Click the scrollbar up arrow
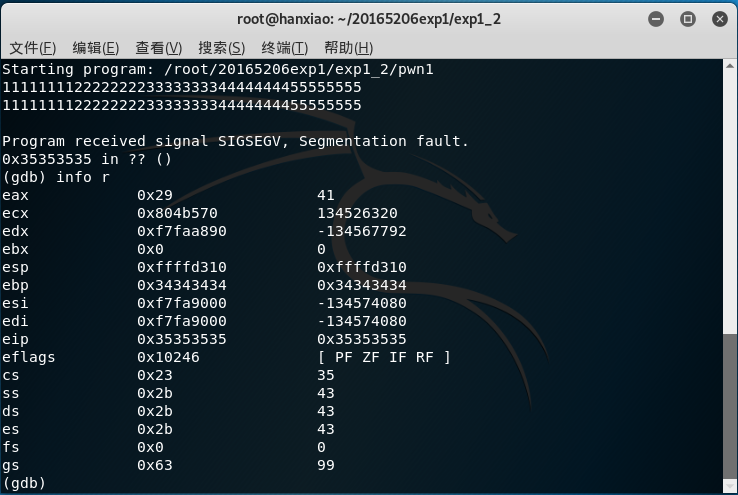The image size is (738, 495). (x=730, y=66)
